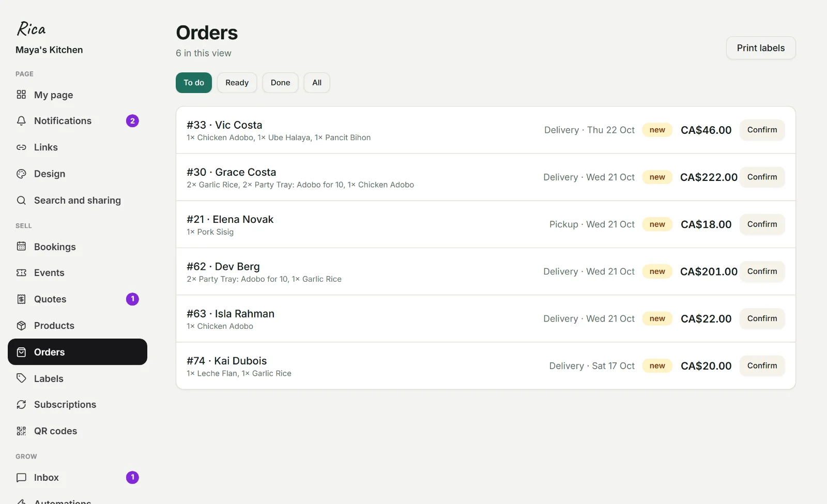Screen dimensions: 827x504
Task: Click the Print labels button
Action: pyautogui.click(x=761, y=48)
